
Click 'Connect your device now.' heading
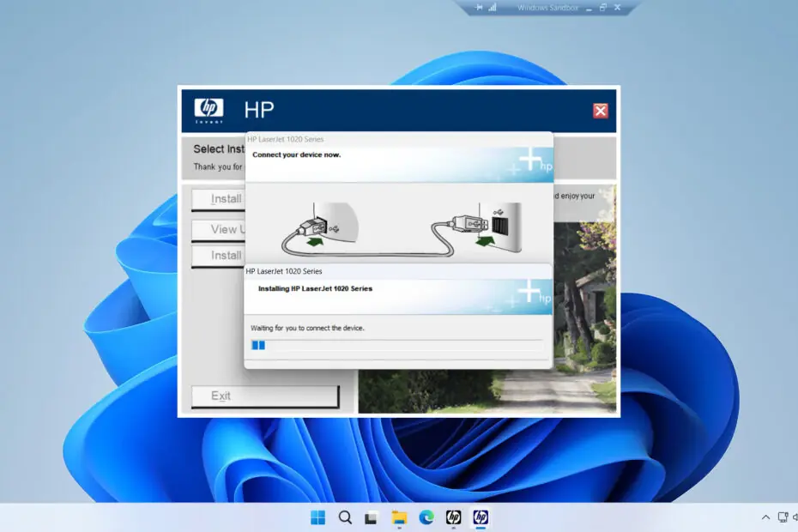(x=297, y=154)
